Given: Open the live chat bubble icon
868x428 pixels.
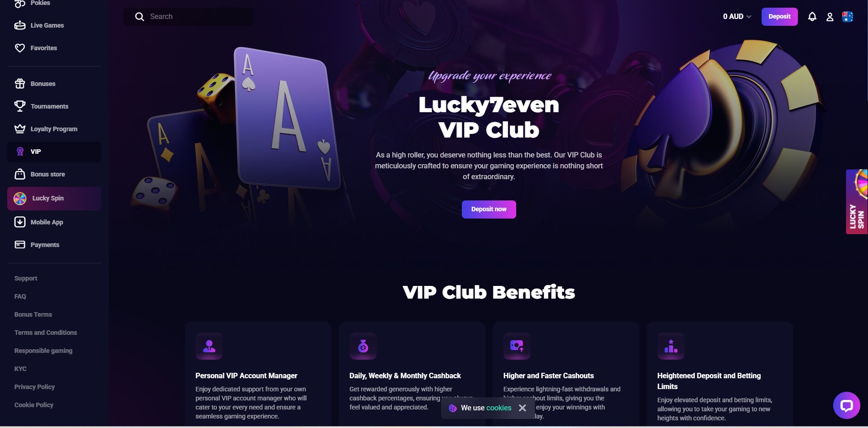Looking at the screenshot, I should (846, 405).
